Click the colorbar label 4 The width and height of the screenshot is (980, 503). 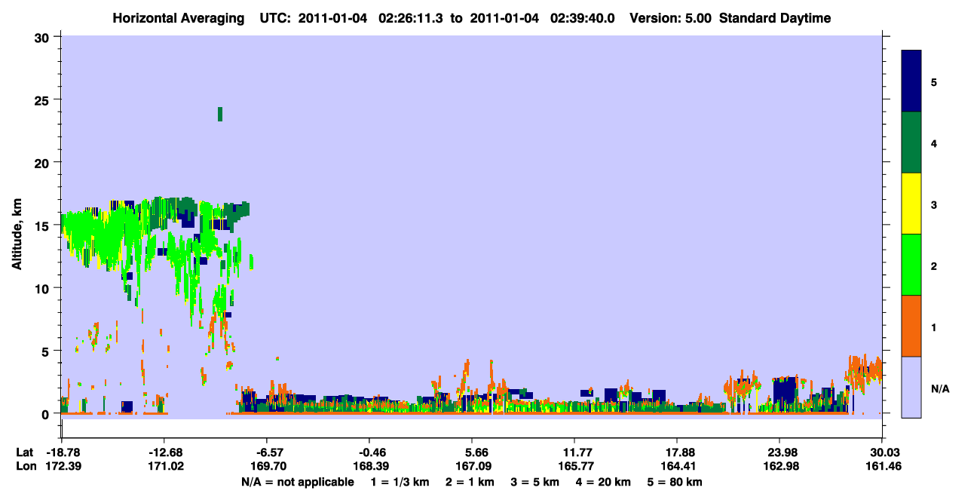click(x=934, y=143)
